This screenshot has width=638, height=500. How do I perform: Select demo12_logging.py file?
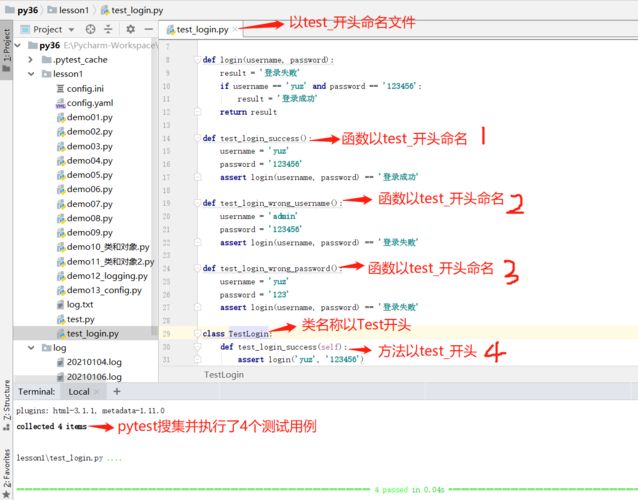[x=107, y=276]
